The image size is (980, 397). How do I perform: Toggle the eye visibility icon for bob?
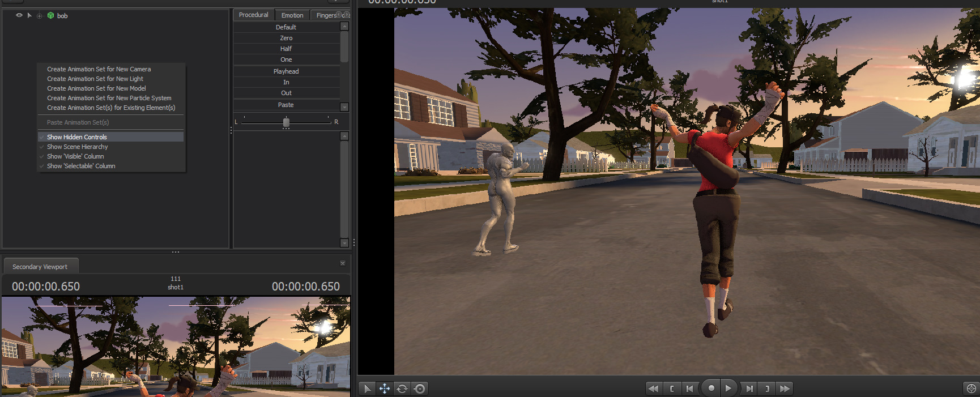(x=19, y=15)
